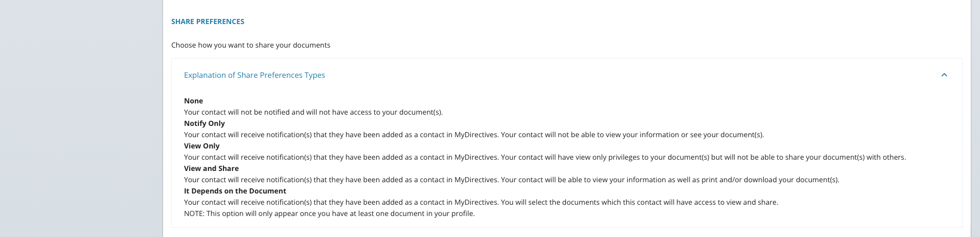
Task: Click the gray sidebar area beside the content
Action: coord(81,118)
